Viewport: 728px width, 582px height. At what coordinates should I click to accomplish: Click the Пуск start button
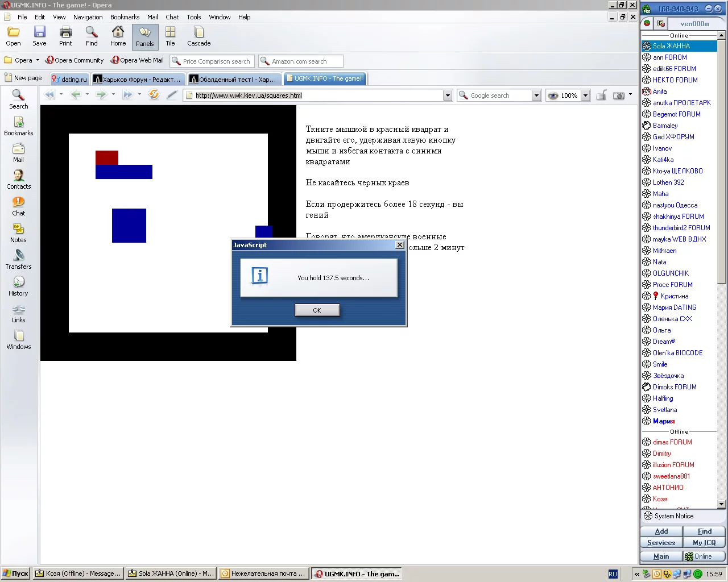(15, 573)
